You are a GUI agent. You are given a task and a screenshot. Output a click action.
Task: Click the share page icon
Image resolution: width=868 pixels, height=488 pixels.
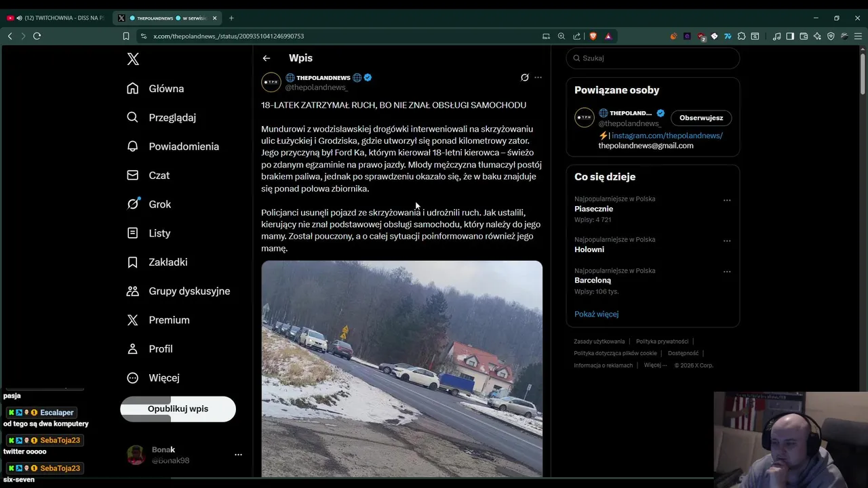pos(576,36)
